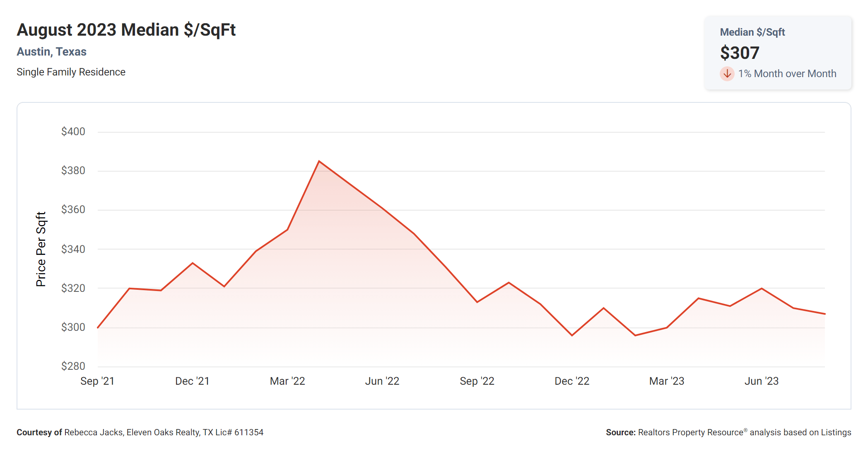868x456 pixels.
Task: Click the $400 y-axis label
Action: pos(73,132)
